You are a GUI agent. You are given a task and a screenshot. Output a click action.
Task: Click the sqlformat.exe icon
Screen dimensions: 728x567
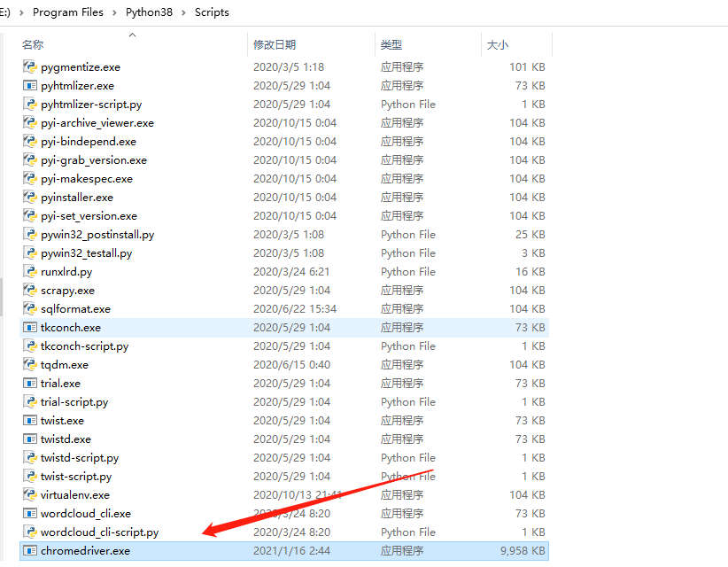30,308
